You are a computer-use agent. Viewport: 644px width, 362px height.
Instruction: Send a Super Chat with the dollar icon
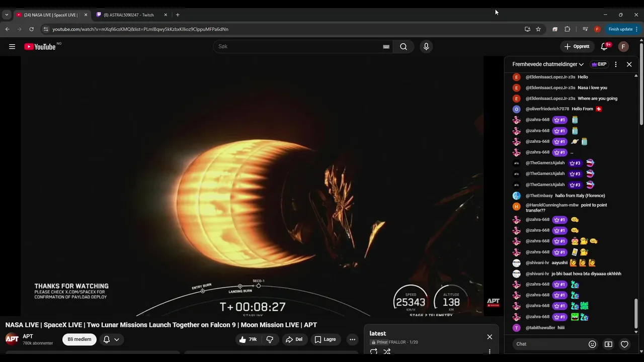608,344
